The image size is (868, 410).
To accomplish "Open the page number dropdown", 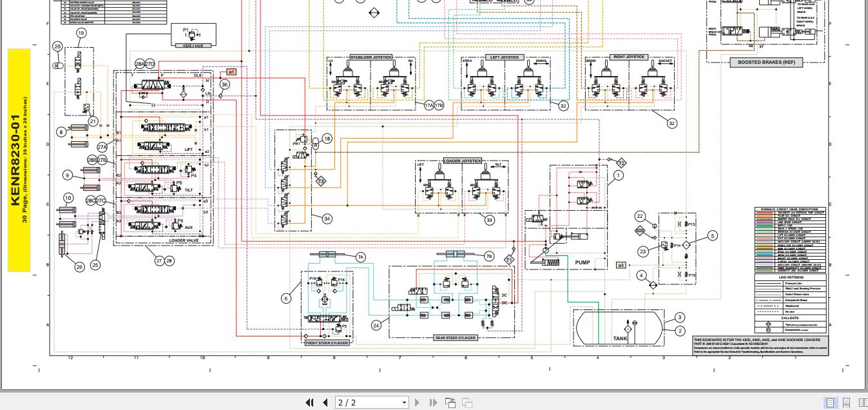I will (404, 402).
